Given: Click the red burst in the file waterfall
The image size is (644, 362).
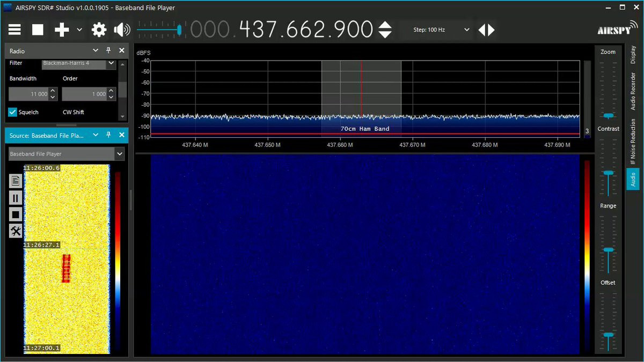Looking at the screenshot, I should (67, 268).
